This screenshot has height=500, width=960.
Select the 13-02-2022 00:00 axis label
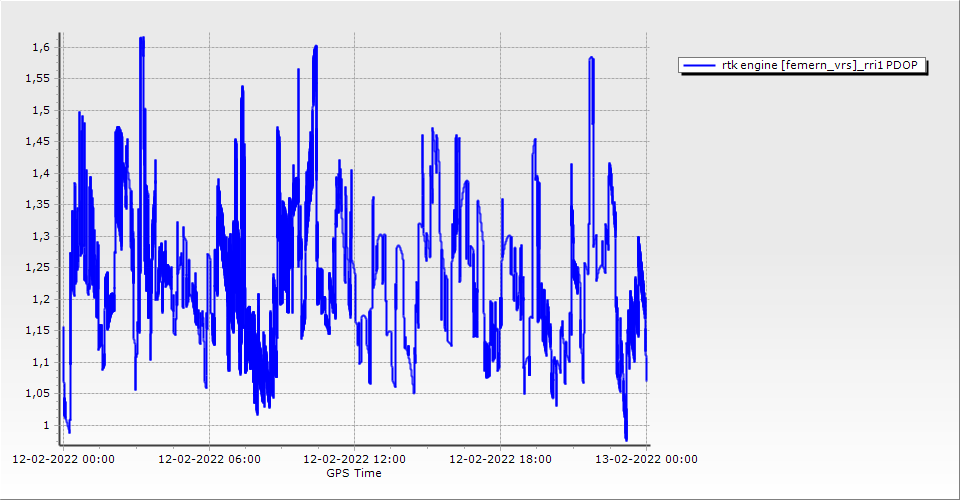pyautogui.click(x=646, y=459)
